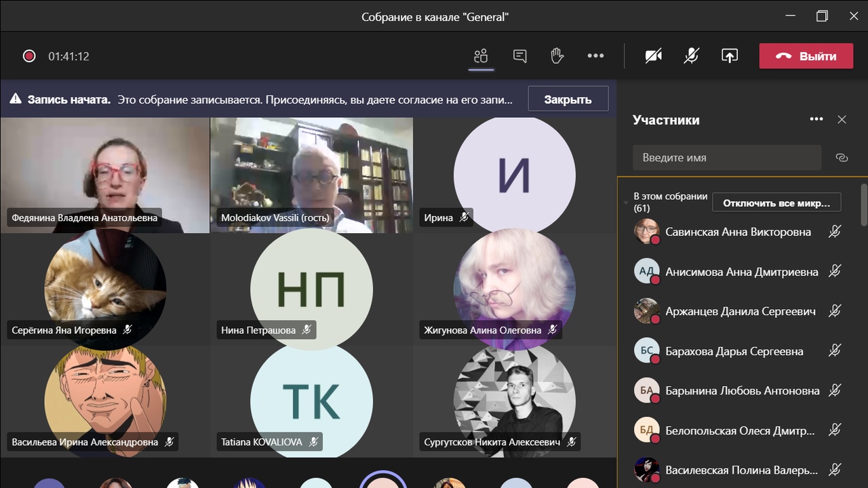Mute Savinskaya Anna Viktorovna's microphone
Viewport: 868px width, 488px height.
[x=835, y=232]
